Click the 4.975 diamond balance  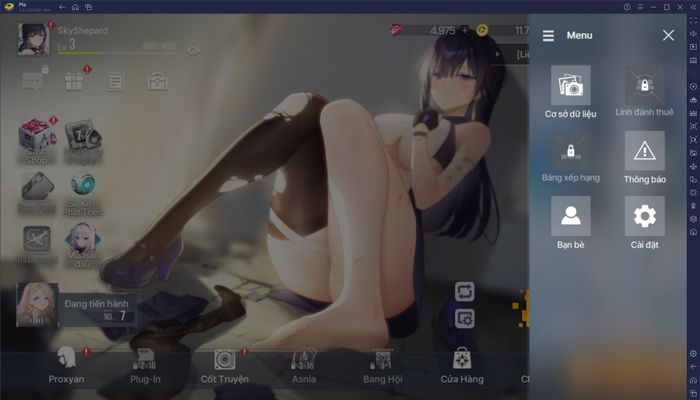(443, 30)
